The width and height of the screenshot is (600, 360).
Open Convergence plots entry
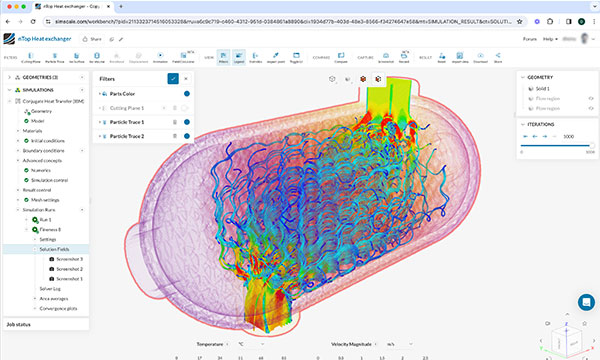pyautogui.click(x=58, y=308)
